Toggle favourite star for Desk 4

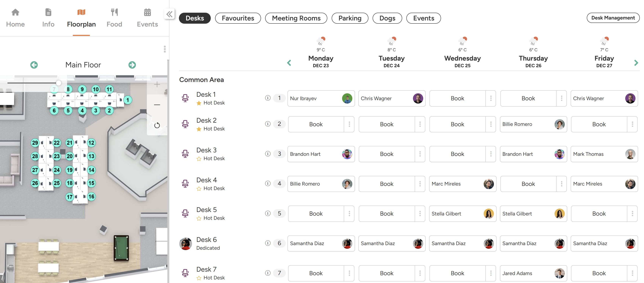point(199,189)
